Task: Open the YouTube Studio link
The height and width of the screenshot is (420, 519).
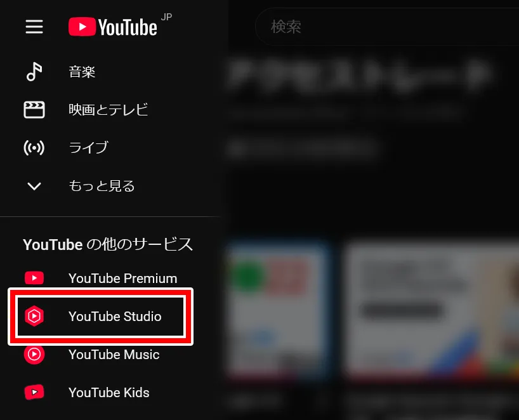Action: [115, 317]
